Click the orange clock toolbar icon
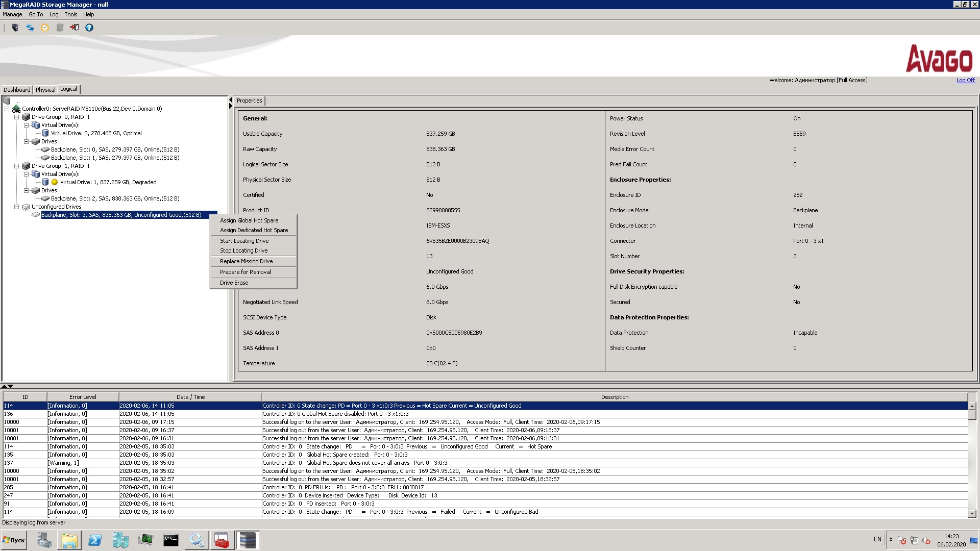Image resolution: width=980 pixels, height=551 pixels. coord(45,28)
